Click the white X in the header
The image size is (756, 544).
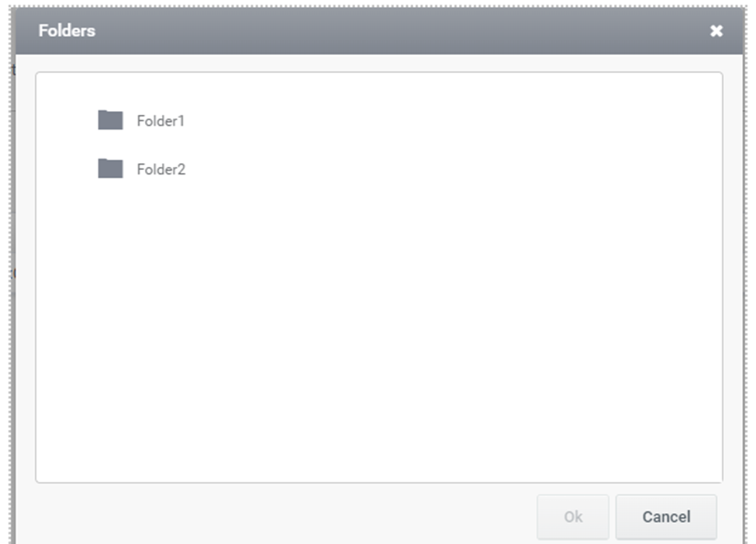[x=716, y=31]
